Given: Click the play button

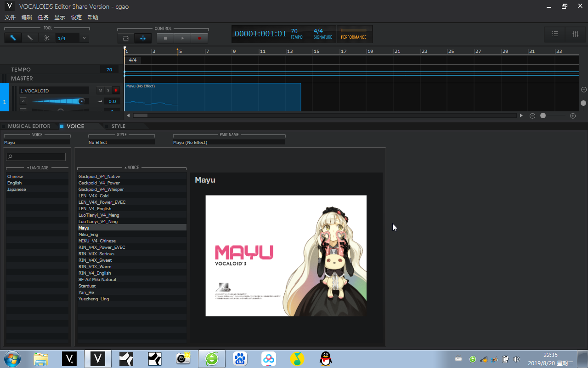Looking at the screenshot, I should tap(182, 38).
